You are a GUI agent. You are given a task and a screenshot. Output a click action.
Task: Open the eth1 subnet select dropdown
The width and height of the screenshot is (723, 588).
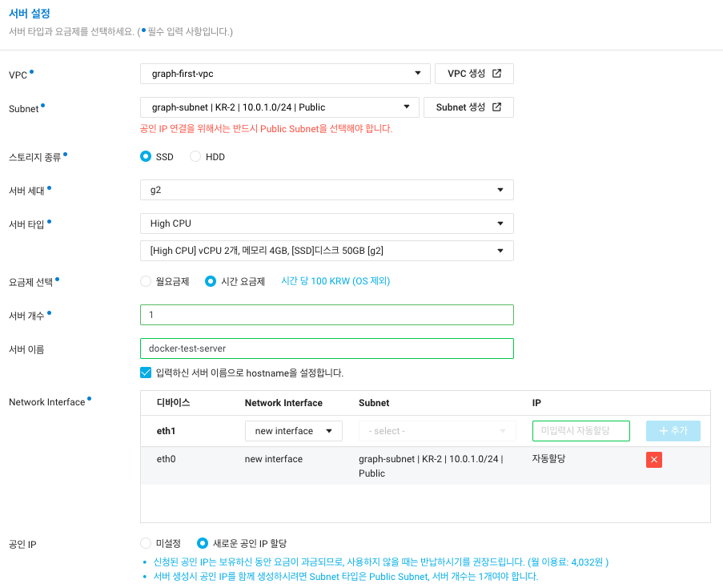[x=437, y=431]
